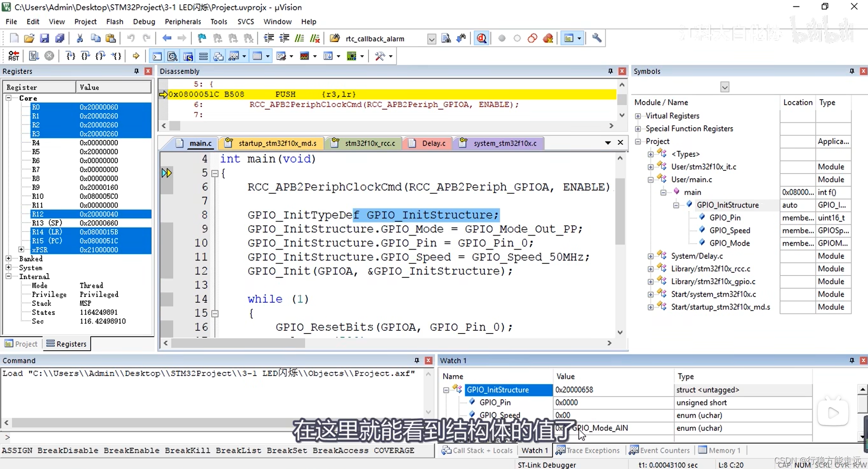Open the Debug menu

(144, 21)
